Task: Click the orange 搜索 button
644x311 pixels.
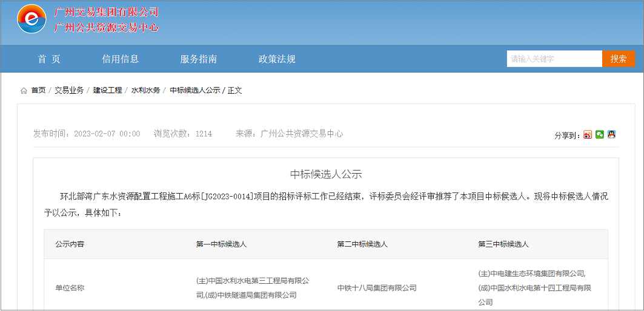Action: tap(619, 59)
